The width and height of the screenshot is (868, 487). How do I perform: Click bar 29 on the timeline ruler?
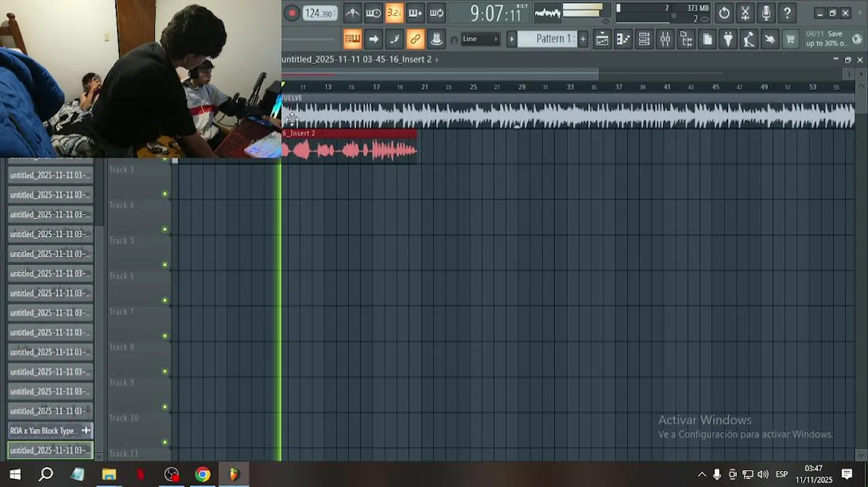click(x=521, y=87)
